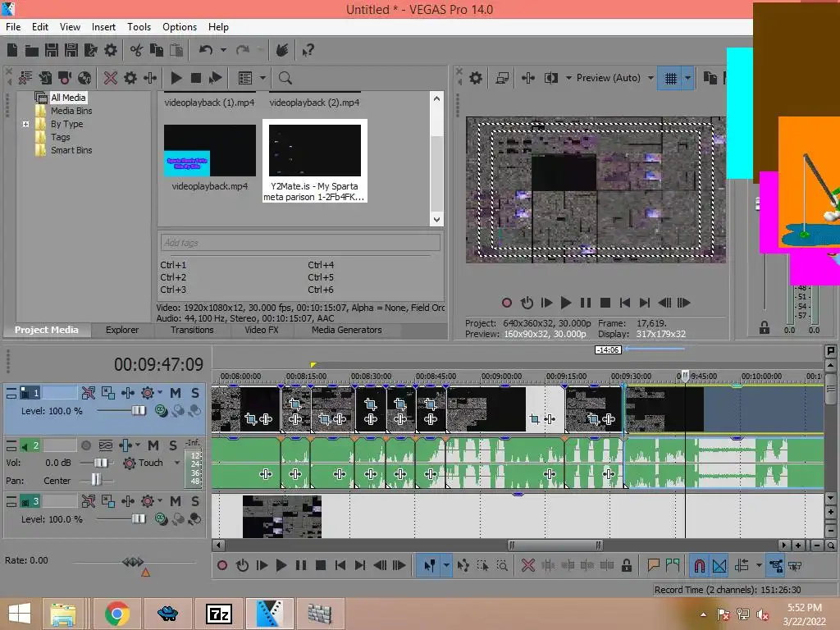
Task: Click Get Media from the Web globe
Action: coord(84,78)
